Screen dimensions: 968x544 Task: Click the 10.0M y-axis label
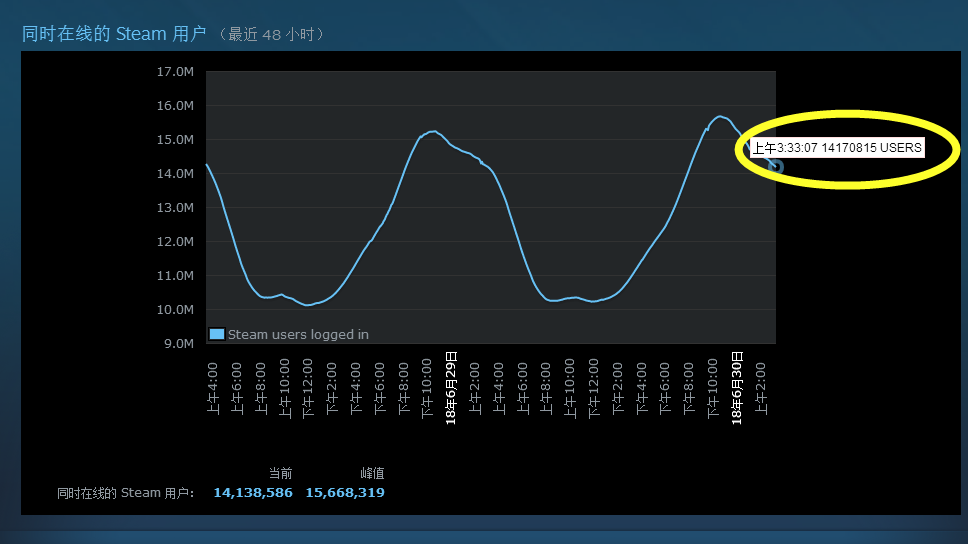click(x=175, y=309)
